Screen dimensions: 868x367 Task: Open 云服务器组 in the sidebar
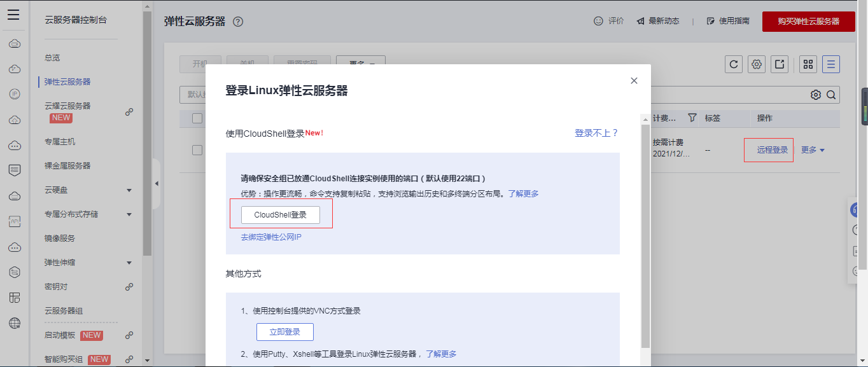click(64, 311)
